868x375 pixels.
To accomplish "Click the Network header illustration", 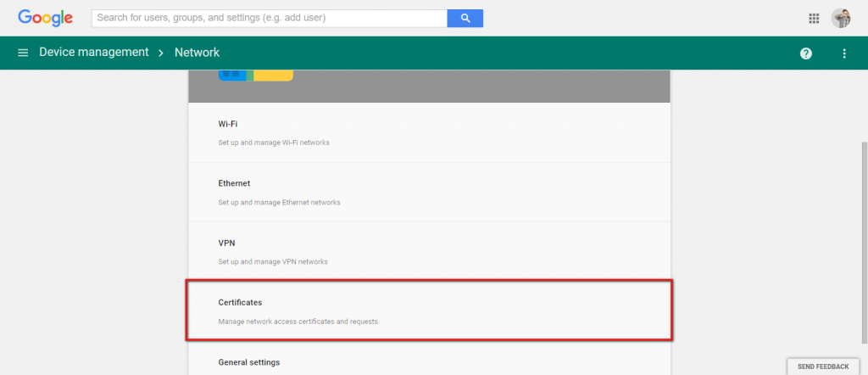I will point(256,76).
